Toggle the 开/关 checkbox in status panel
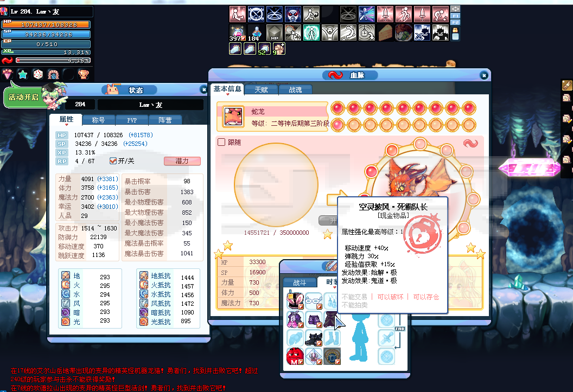Image resolution: width=573 pixels, height=392 pixels. (x=113, y=160)
